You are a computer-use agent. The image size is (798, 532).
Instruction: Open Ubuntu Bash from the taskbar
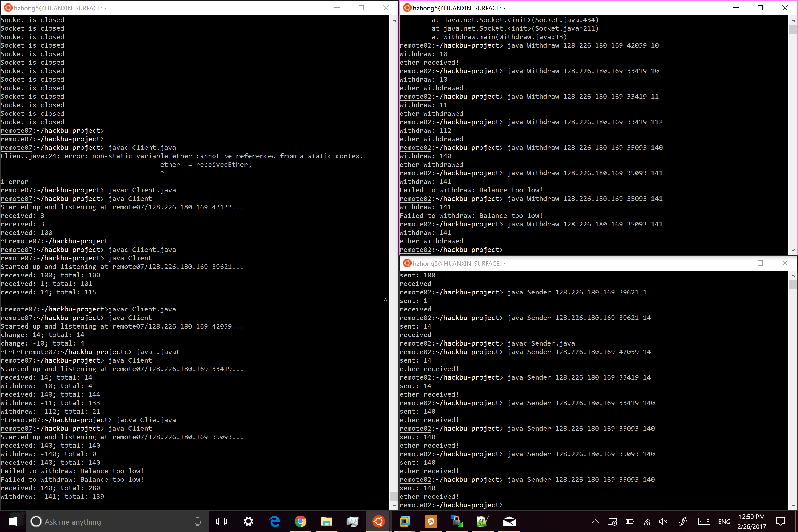point(379,521)
